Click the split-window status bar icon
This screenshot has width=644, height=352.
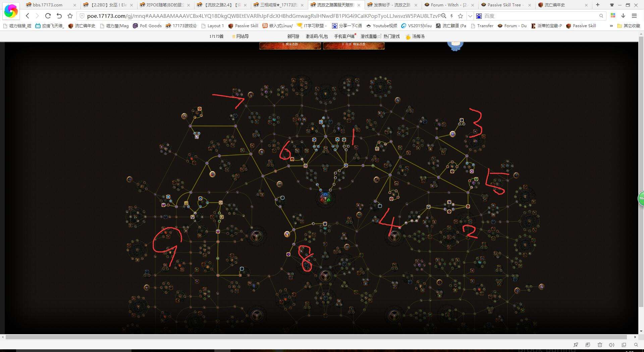(624, 345)
